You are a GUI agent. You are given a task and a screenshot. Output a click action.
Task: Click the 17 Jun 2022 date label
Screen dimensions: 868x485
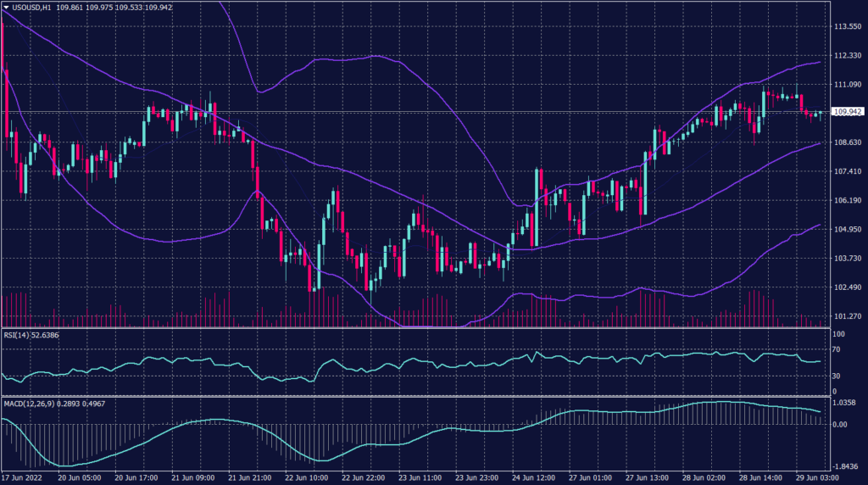[21, 477]
